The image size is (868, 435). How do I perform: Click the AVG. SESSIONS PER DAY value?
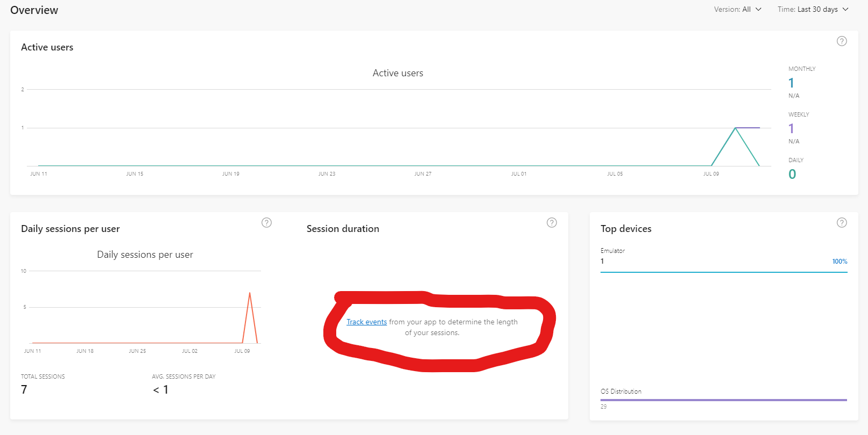(x=161, y=390)
